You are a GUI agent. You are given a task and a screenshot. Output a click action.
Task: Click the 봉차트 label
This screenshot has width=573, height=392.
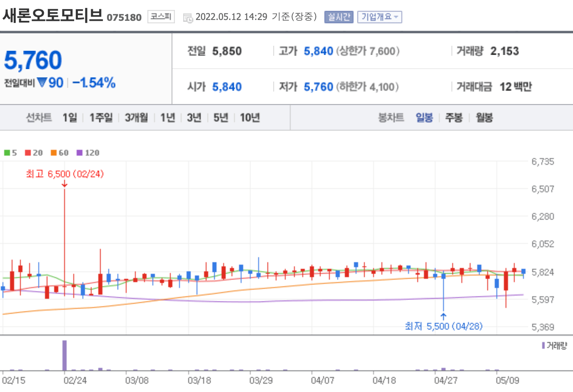pos(391,118)
